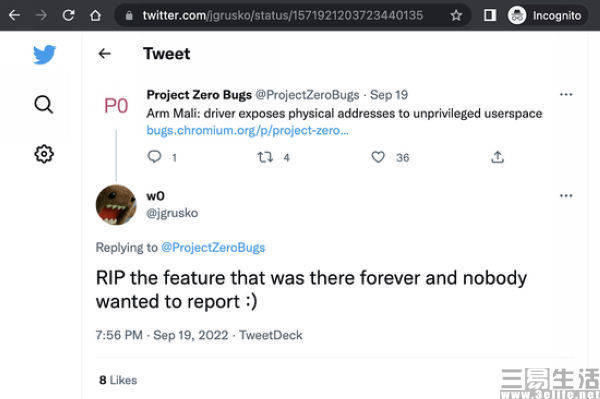
Task: Reload the page in the browser
Action: tap(68, 15)
